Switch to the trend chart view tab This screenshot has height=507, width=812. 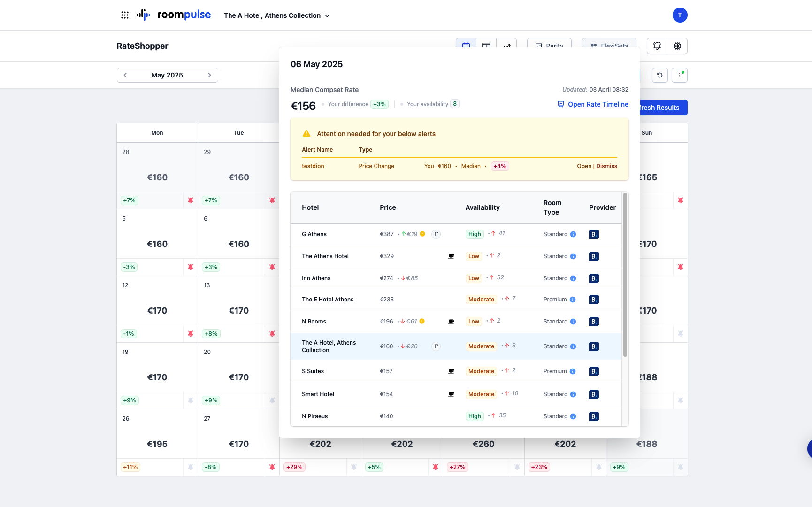507,46
